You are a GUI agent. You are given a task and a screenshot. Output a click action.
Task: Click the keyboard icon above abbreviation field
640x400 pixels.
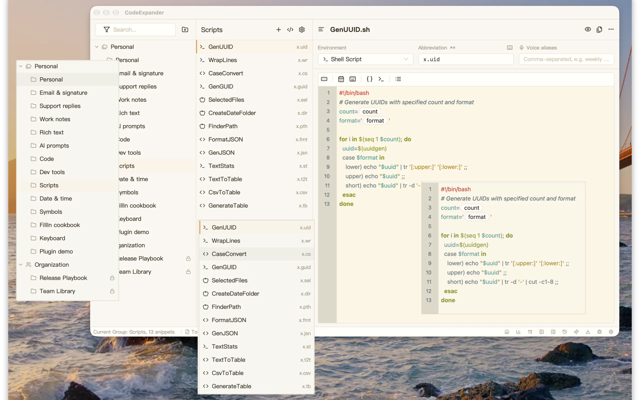pos(510,48)
